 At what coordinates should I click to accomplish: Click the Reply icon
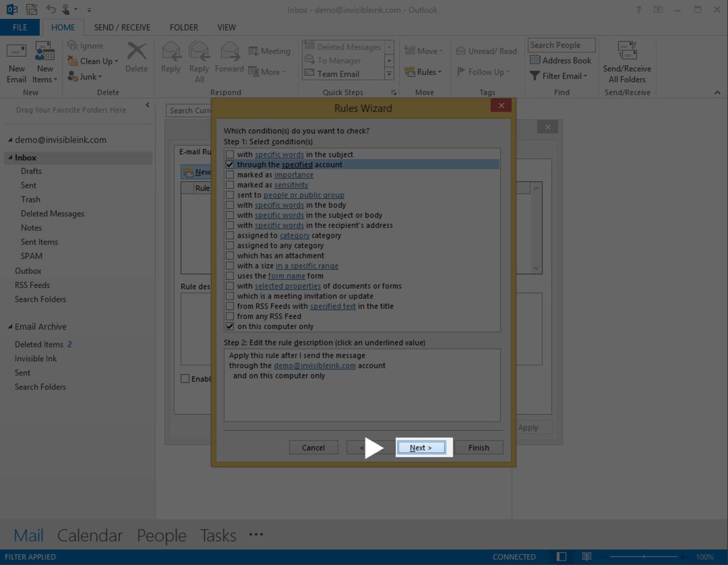click(x=171, y=51)
